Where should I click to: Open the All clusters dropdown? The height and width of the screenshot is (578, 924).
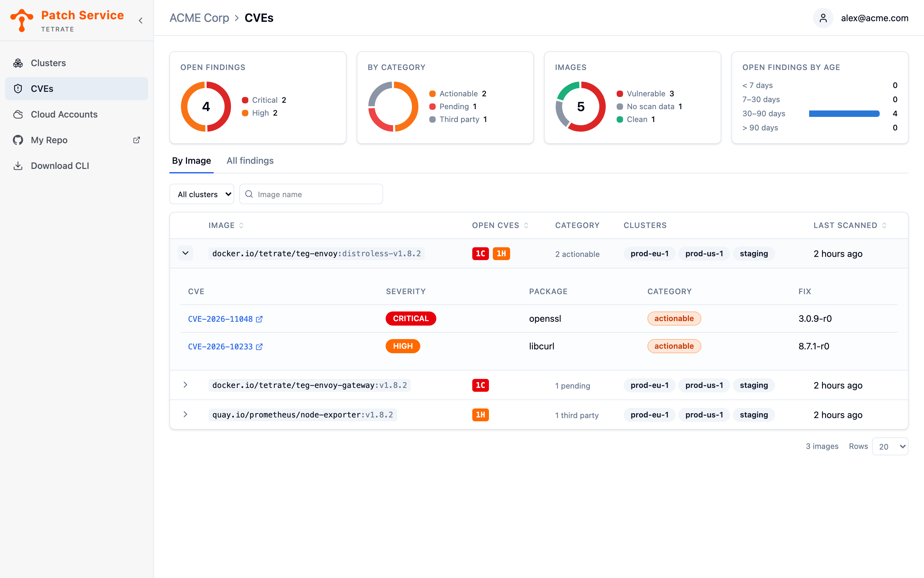pyautogui.click(x=201, y=194)
